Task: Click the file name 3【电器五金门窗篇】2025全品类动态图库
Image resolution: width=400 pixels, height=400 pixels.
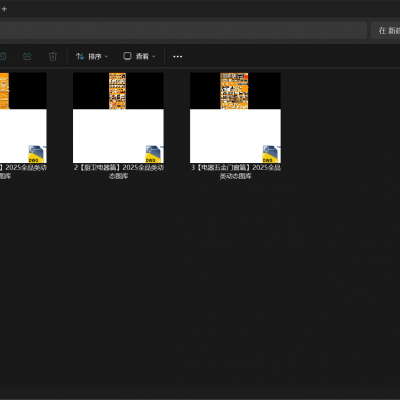Action: tap(236, 172)
